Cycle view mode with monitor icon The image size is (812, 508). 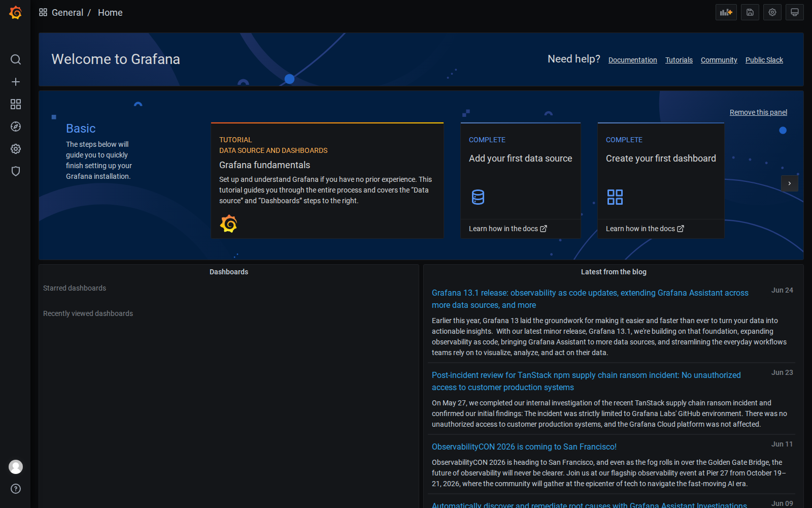[x=795, y=12]
